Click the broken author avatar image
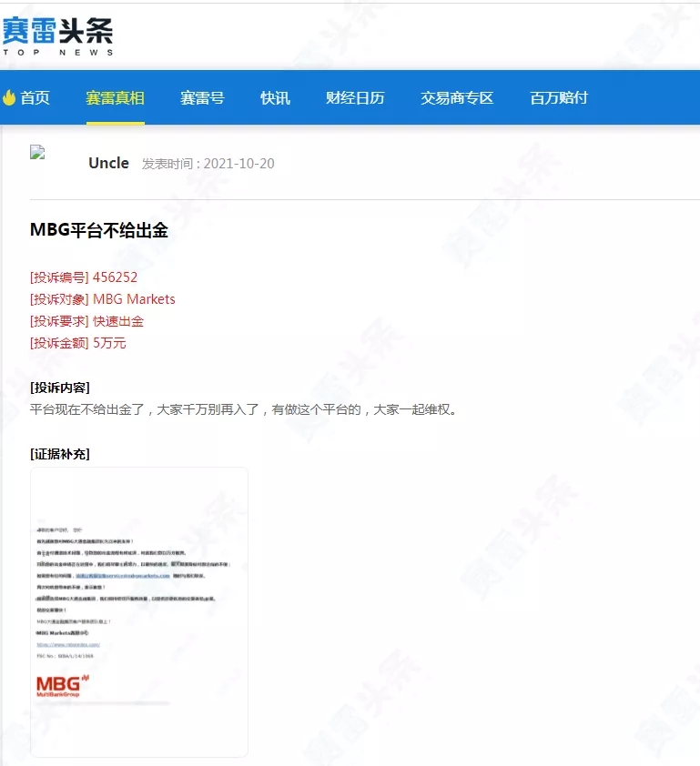The width and height of the screenshot is (700, 766). tap(37, 153)
